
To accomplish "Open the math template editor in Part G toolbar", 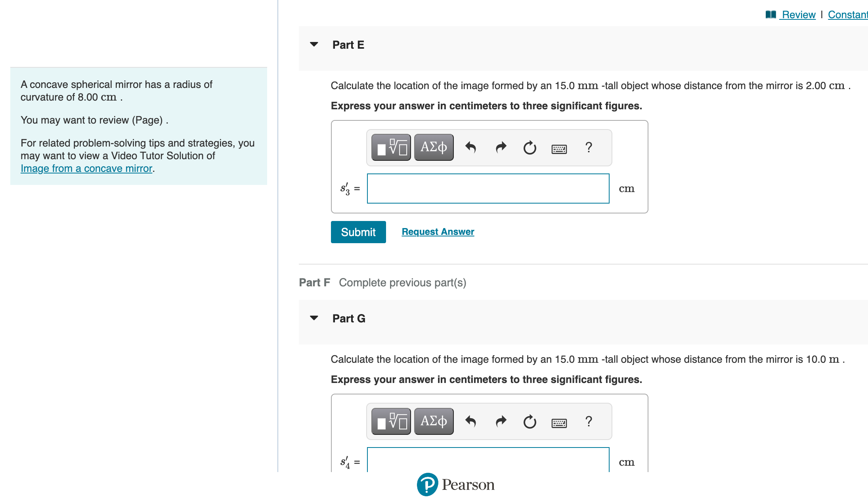I will (x=390, y=421).
